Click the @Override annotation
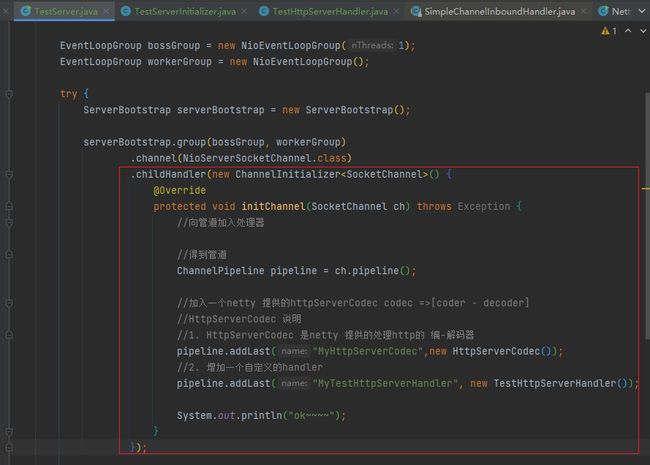The height and width of the screenshot is (465, 650). [179, 190]
